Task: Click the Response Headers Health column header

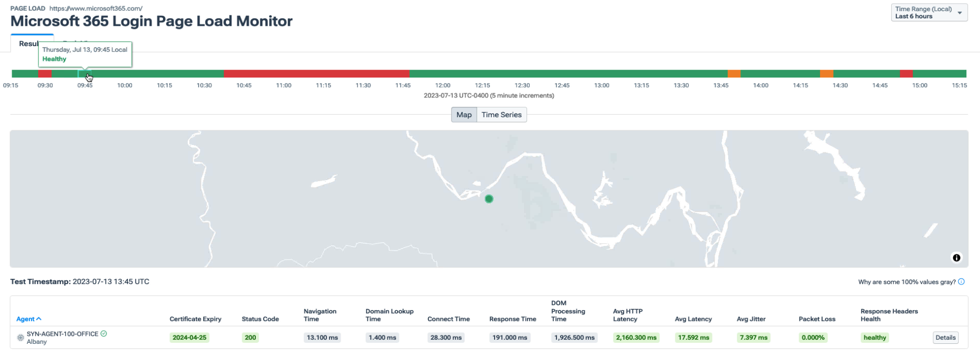Action: tap(889, 315)
